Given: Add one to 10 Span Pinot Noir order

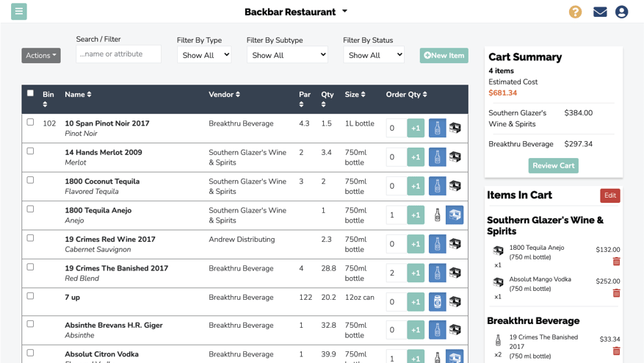Looking at the screenshot, I should tap(416, 128).
